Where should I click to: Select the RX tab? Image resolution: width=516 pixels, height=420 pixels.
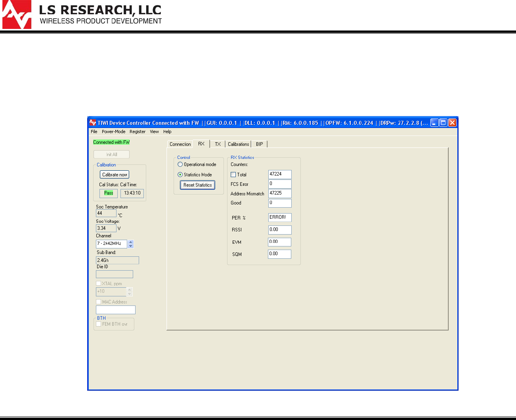pyautogui.click(x=201, y=144)
